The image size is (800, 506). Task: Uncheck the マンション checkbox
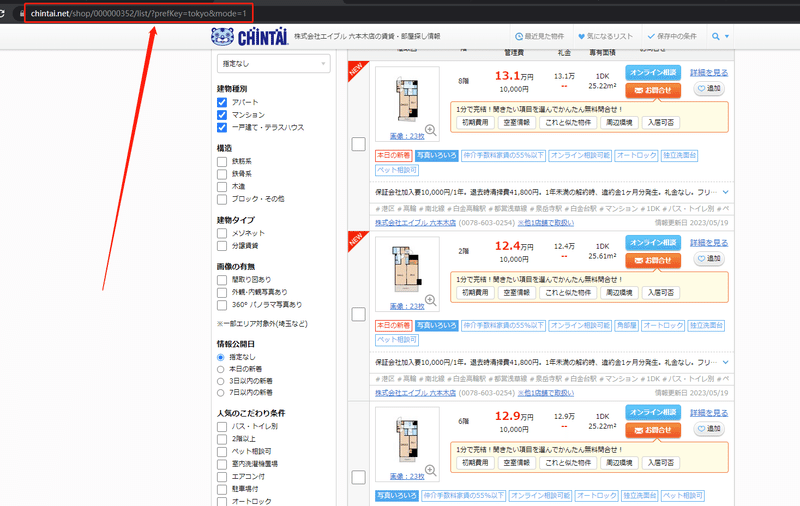pyautogui.click(x=222, y=115)
